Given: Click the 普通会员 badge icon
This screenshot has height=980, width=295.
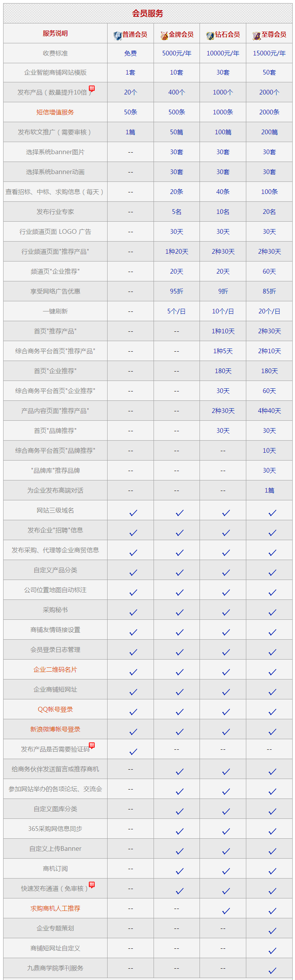Looking at the screenshot, I should point(118,36).
